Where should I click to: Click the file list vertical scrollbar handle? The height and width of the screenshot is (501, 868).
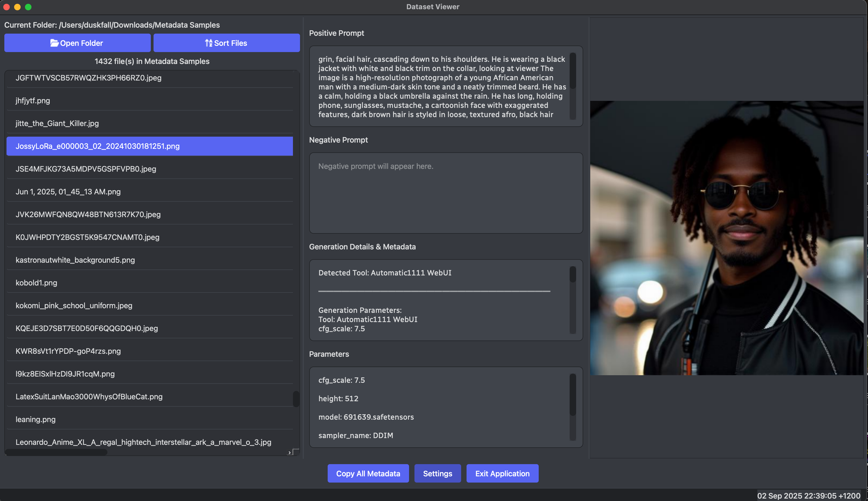(296, 399)
